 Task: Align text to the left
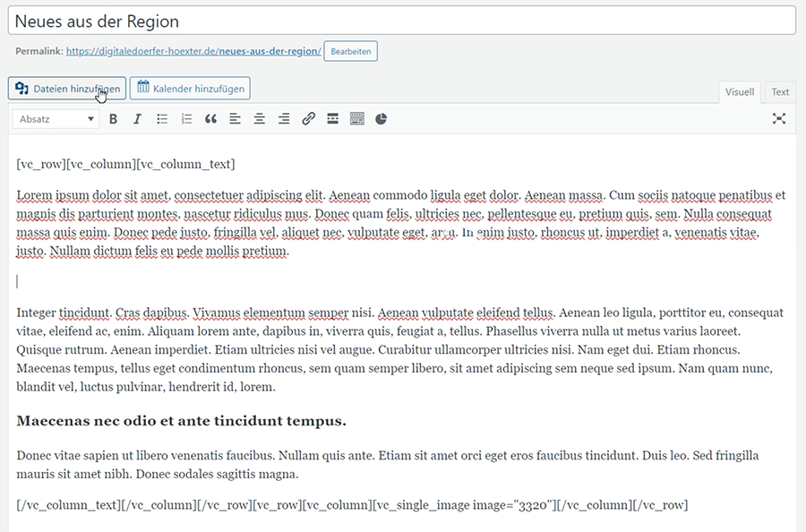[x=235, y=119]
